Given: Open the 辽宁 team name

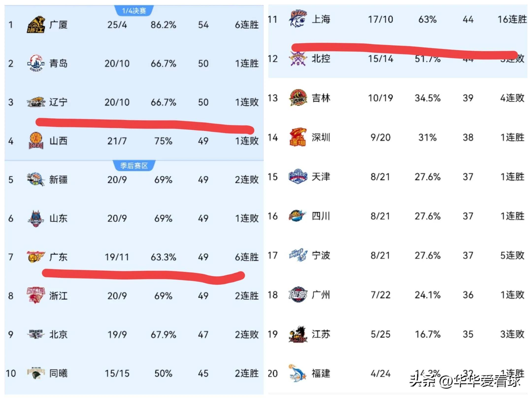Looking at the screenshot, I should click(58, 102).
